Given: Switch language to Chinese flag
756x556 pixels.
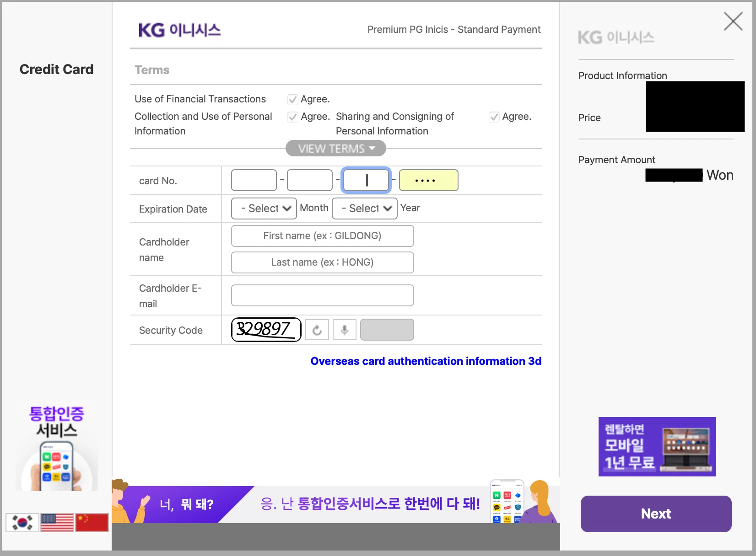Looking at the screenshot, I should coord(92,522).
